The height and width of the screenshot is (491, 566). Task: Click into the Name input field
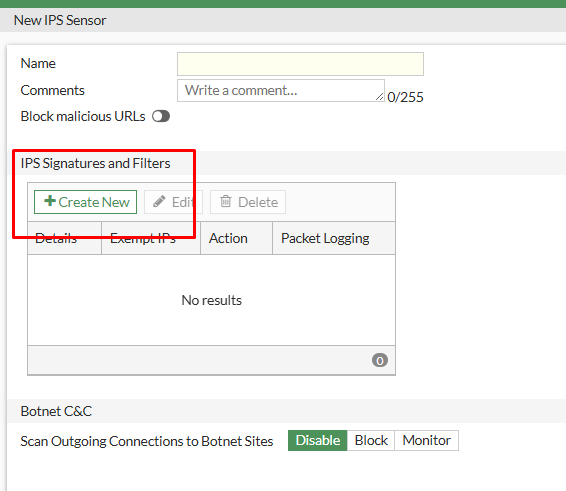pyautogui.click(x=300, y=64)
